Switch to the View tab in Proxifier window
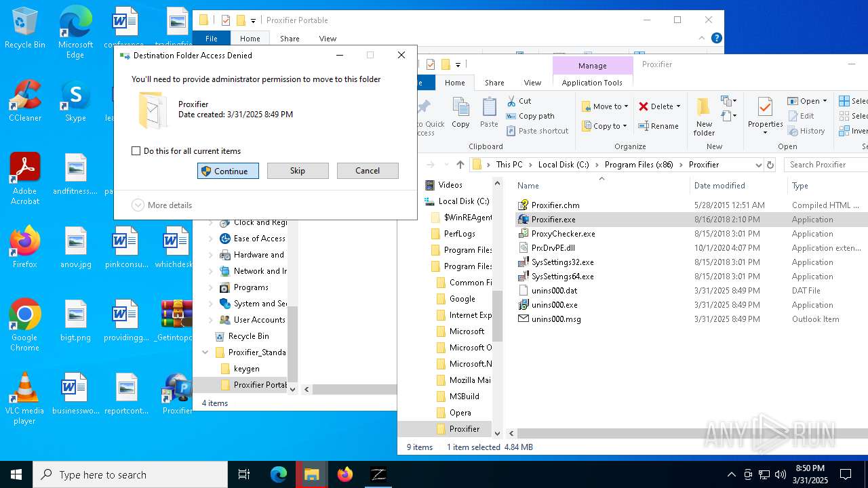 pyautogui.click(x=532, y=83)
